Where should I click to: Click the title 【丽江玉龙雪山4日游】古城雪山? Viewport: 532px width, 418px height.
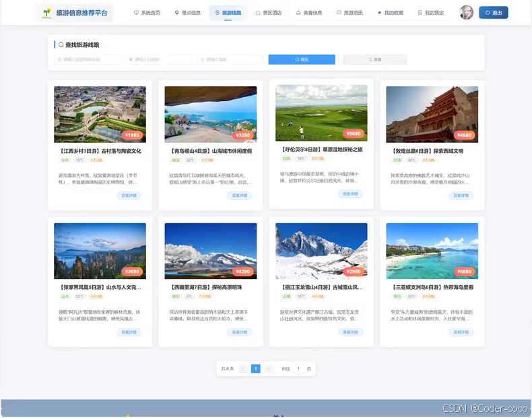tap(321, 287)
